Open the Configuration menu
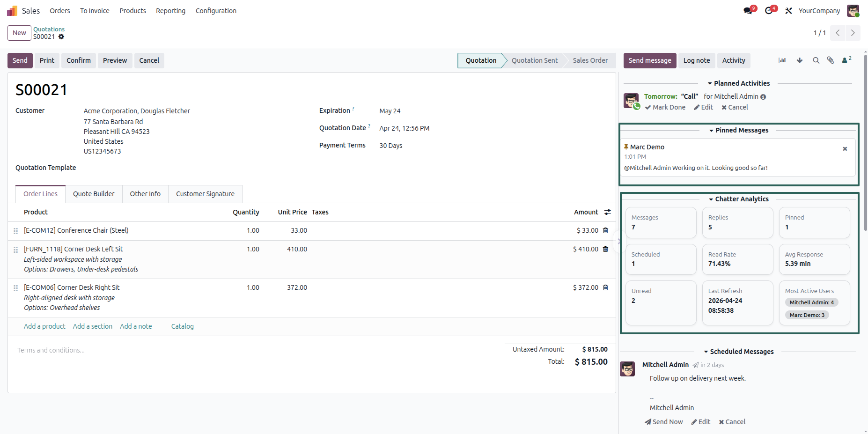Image resolution: width=868 pixels, height=434 pixels. [216, 11]
